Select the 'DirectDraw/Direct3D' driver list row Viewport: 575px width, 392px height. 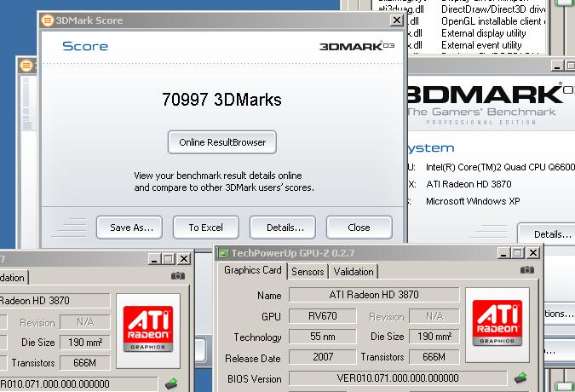460,9
